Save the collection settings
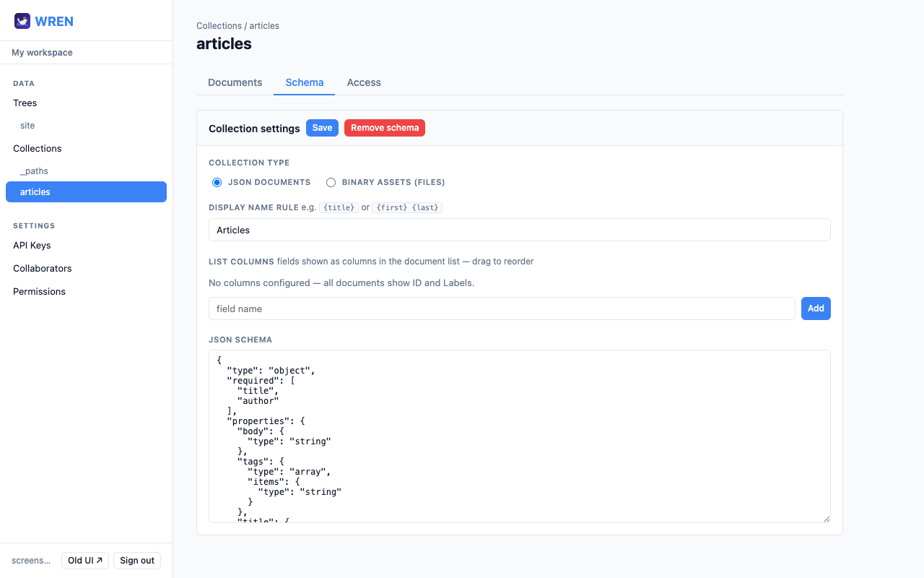 [322, 127]
